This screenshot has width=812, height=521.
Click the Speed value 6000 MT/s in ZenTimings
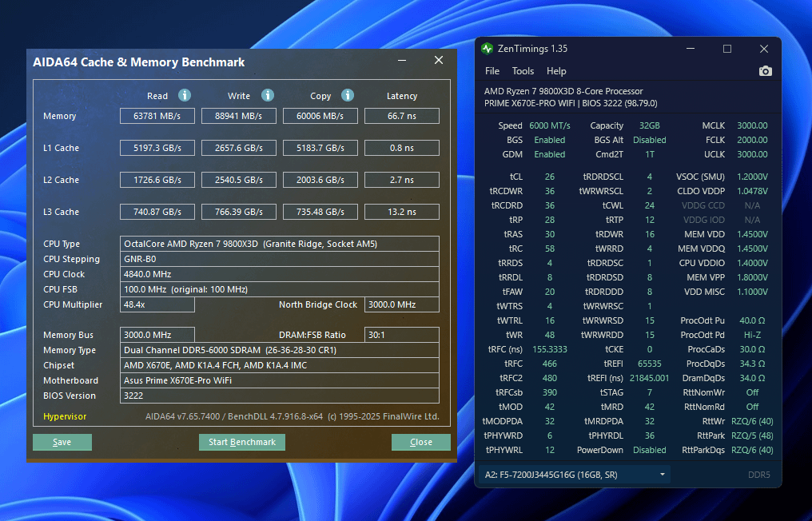click(549, 125)
